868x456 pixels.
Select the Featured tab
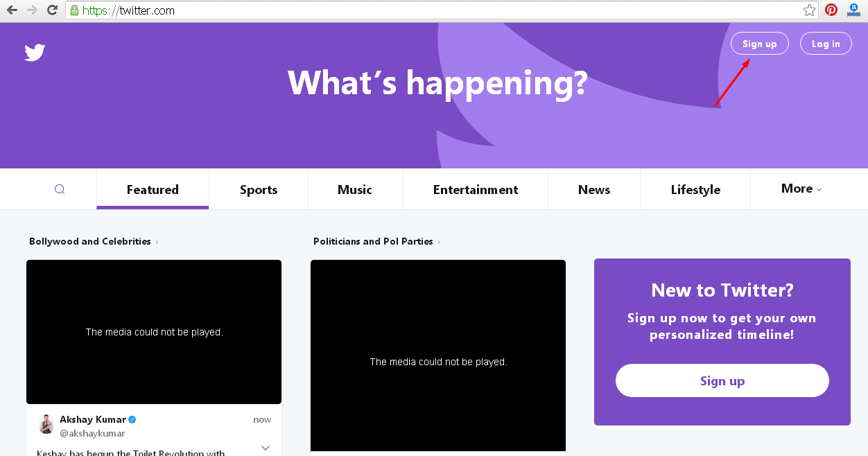click(153, 189)
